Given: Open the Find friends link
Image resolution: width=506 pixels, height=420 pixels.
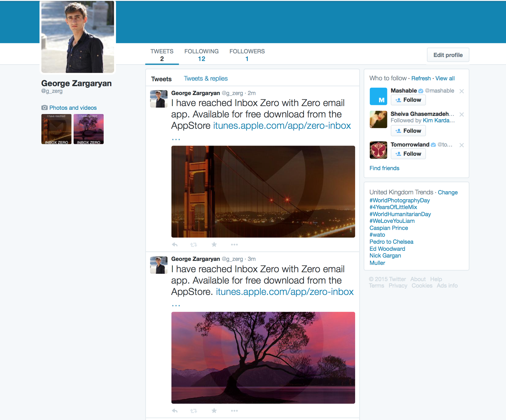Looking at the screenshot, I should (384, 168).
